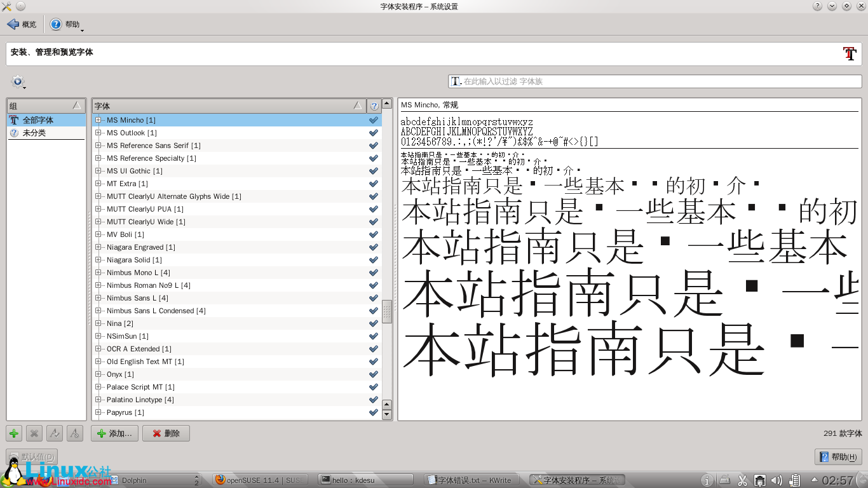Toggle enabled checkmark for MV Boli

point(374,234)
